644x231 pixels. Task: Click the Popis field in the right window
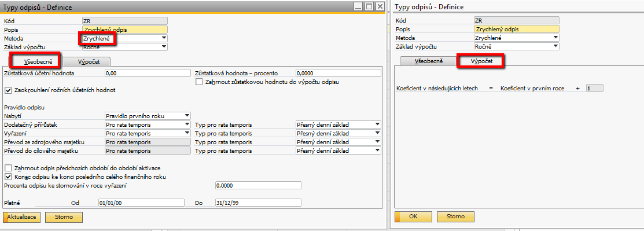516,30
